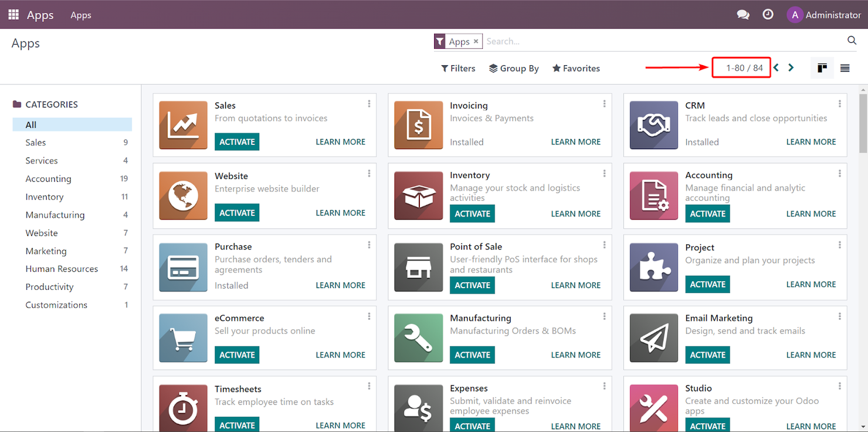
Task: Open CRM card options menu
Action: [x=839, y=104]
